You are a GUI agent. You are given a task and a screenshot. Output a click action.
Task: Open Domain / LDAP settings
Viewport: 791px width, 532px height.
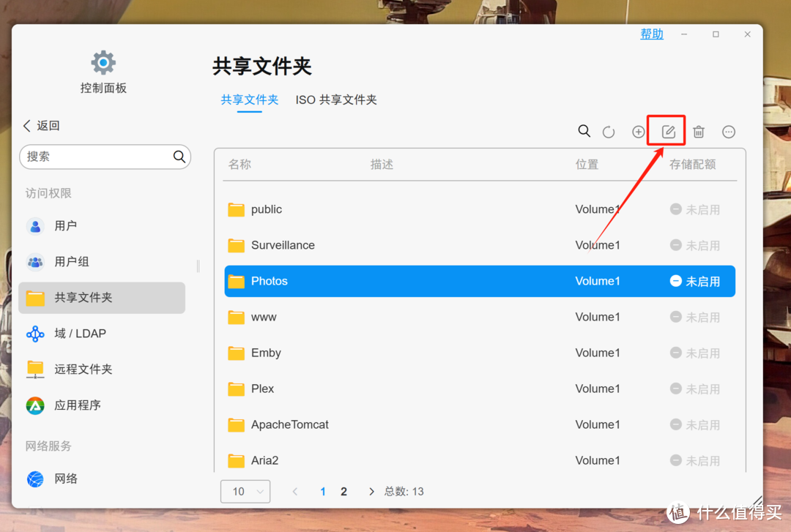80,334
